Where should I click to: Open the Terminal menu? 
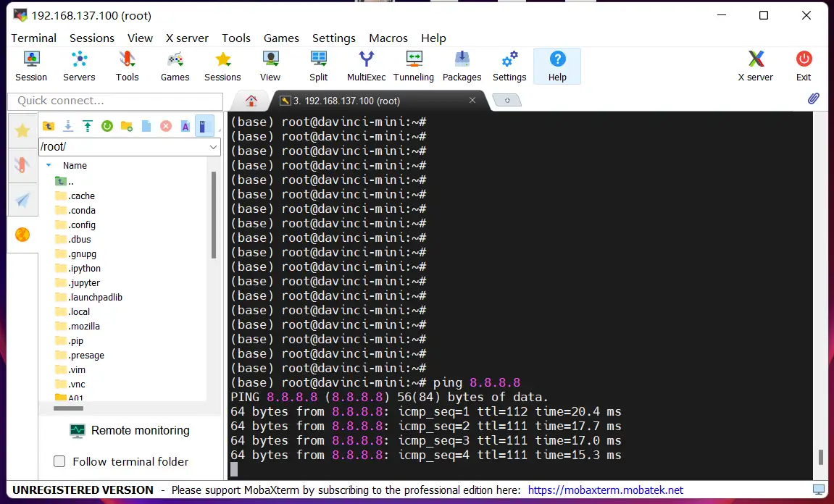(33, 38)
